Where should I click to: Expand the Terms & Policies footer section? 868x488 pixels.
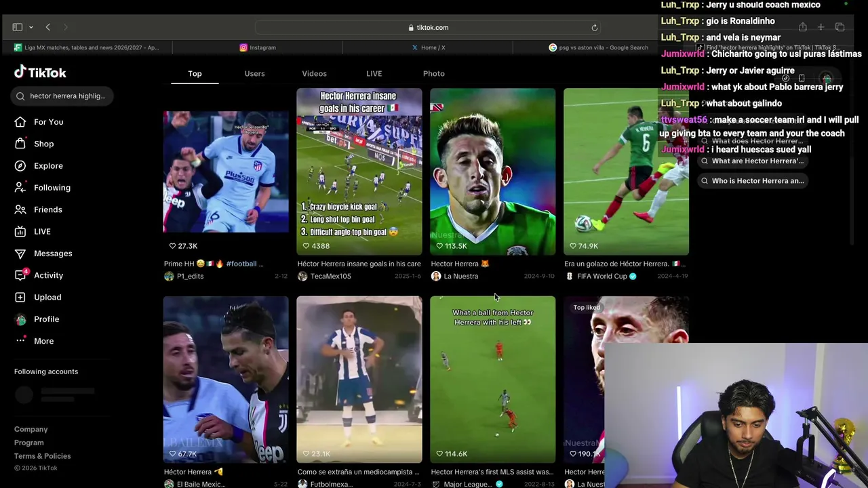43,457
